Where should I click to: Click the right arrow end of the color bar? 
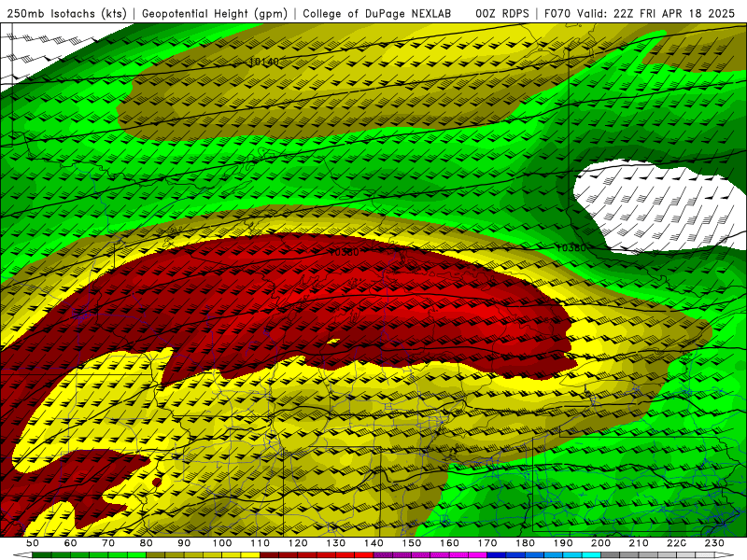[725, 555]
